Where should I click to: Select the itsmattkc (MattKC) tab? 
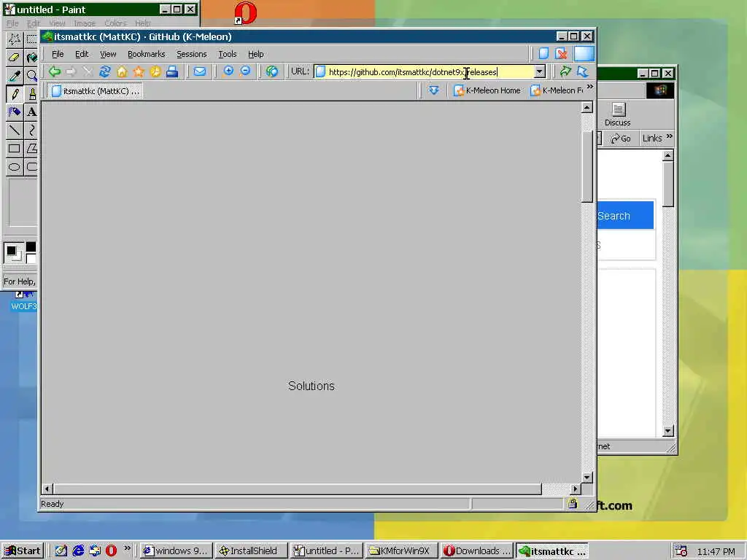[x=96, y=90]
